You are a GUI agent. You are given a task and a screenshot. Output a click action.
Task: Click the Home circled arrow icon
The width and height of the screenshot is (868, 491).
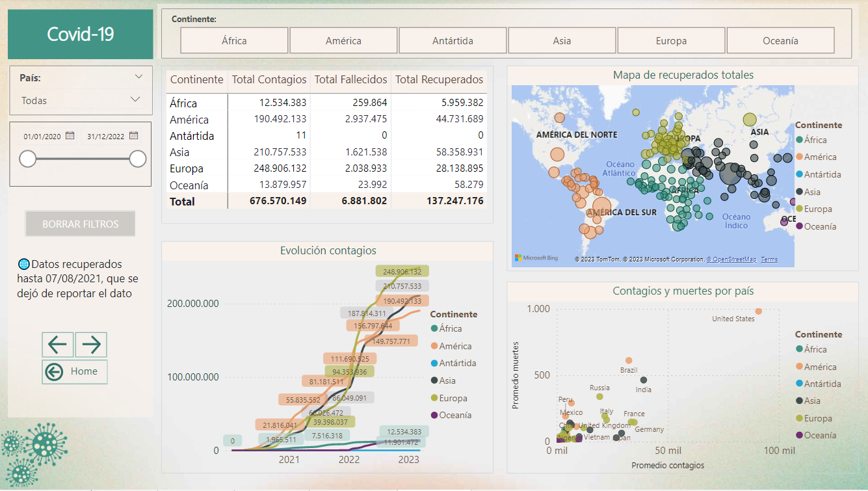click(54, 372)
